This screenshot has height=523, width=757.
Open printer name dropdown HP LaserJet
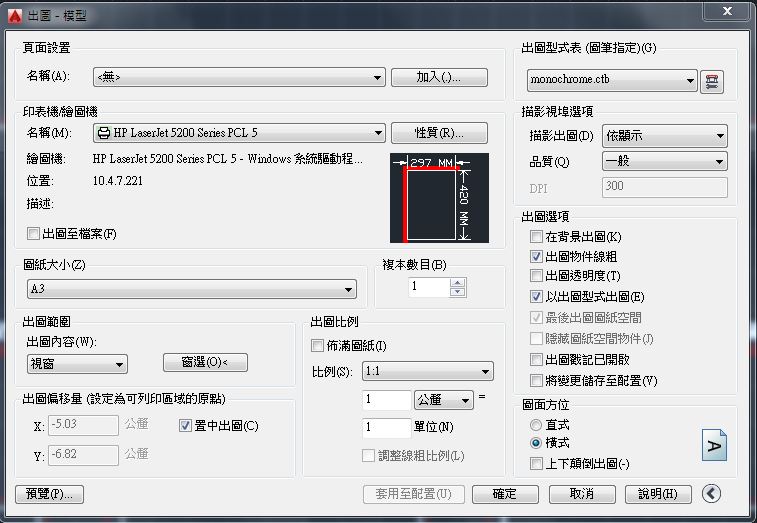pyautogui.click(x=239, y=133)
